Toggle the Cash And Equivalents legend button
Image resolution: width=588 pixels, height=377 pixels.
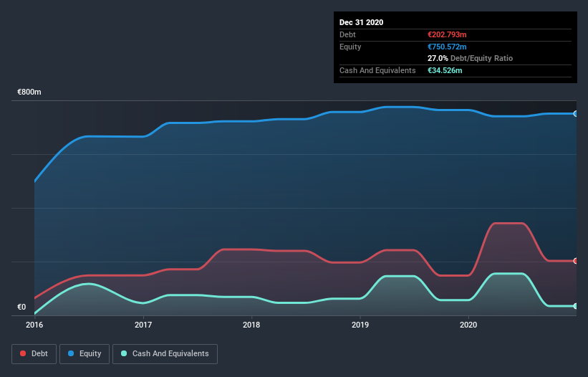tap(165, 354)
